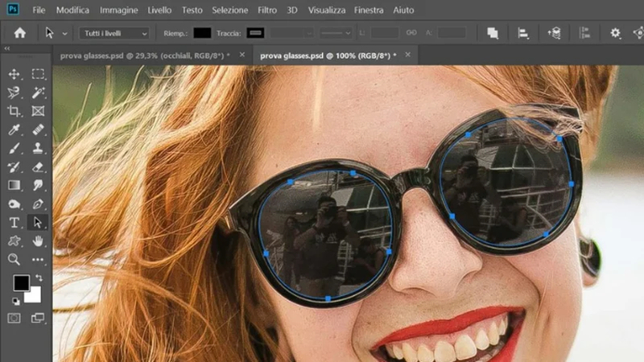Select the Clone Stamp tool
This screenshot has width=644, height=362.
[x=38, y=148]
